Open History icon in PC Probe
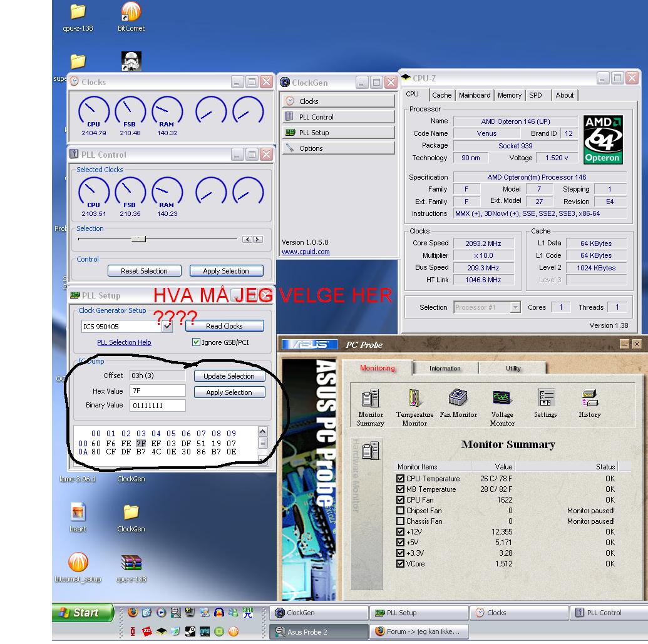This screenshot has height=644, width=648. [x=590, y=403]
